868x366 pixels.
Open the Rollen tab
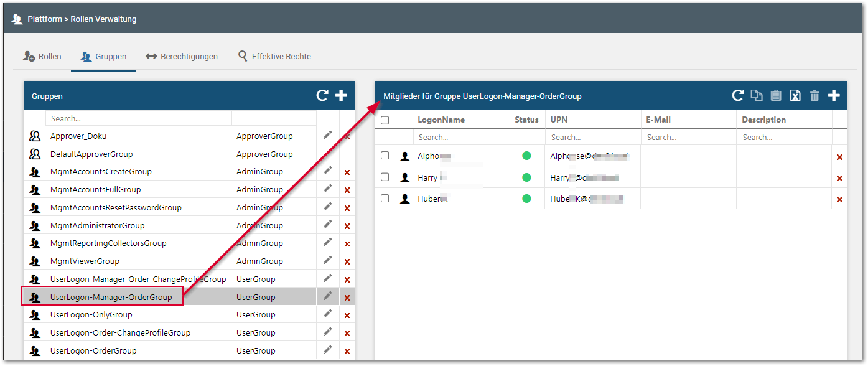click(x=42, y=56)
